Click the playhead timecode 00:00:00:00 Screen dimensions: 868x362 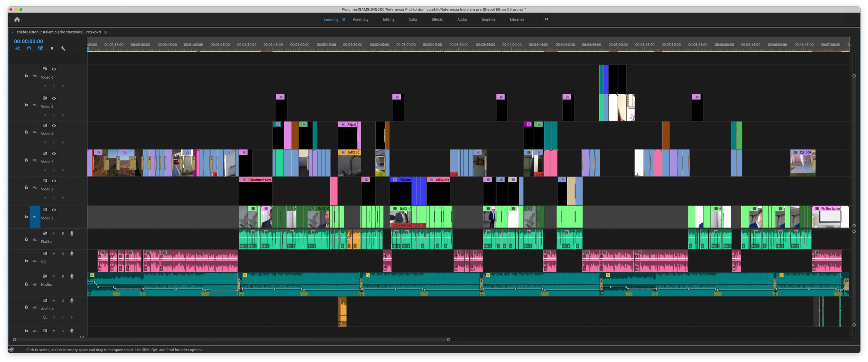(28, 41)
